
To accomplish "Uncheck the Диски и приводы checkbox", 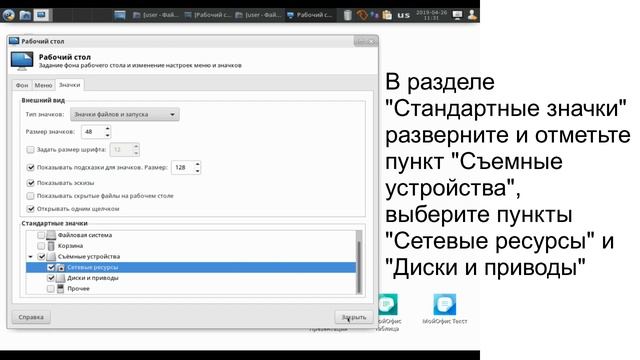I will click(51, 278).
